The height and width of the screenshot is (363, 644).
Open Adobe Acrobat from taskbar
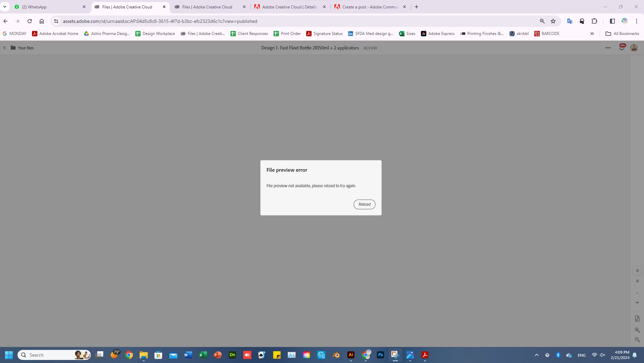425,355
